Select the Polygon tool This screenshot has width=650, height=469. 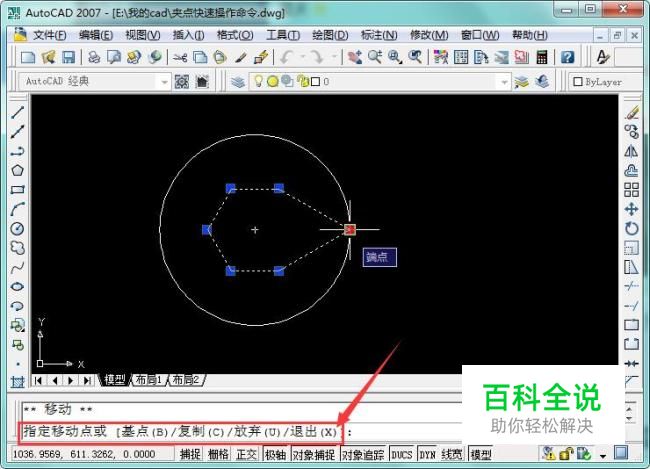17,170
